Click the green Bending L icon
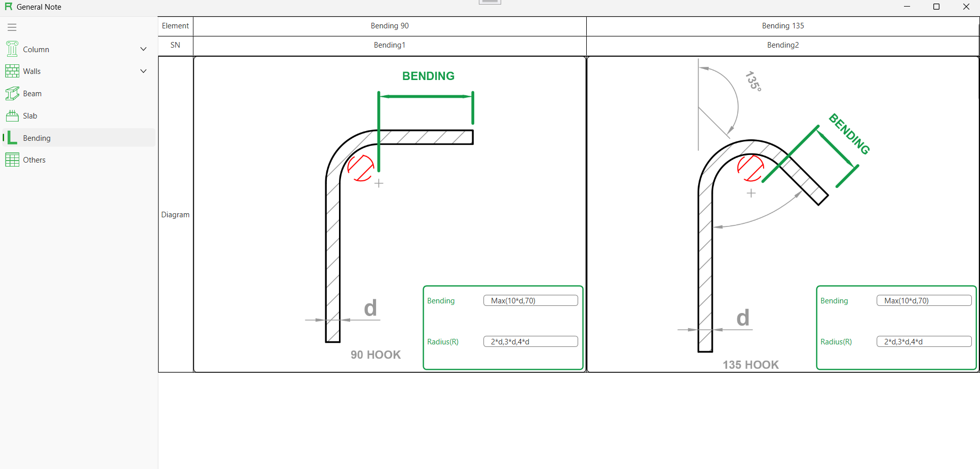The height and width of the screenshot is (469, 980). click(12, 138)
